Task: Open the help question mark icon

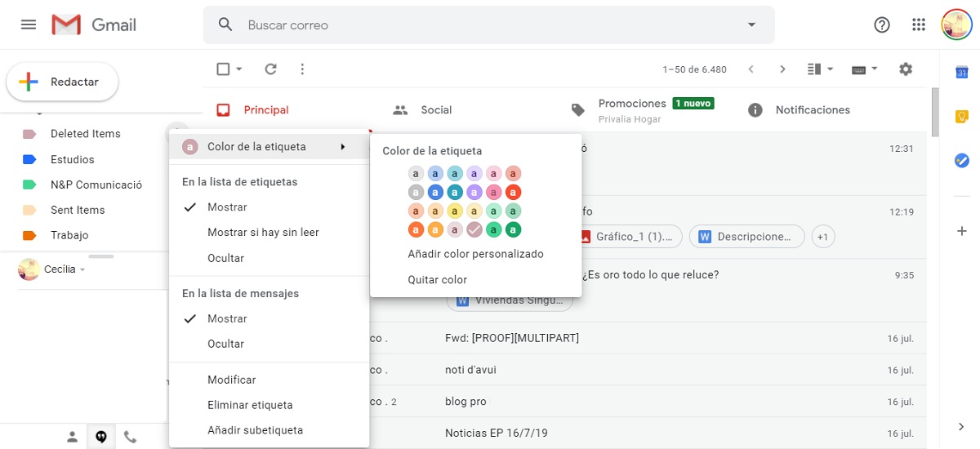Action: point(882,24)
